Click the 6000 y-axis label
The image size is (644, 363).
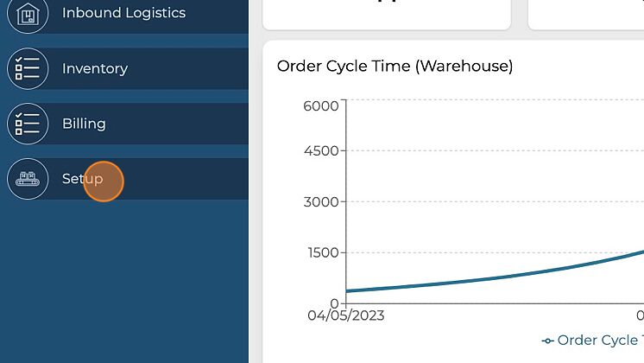(321, 105)
